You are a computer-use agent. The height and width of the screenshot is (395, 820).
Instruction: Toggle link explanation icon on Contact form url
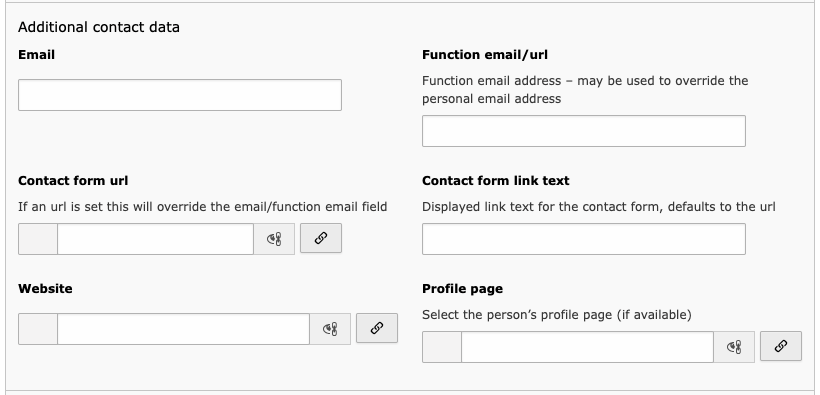(274, 239)
